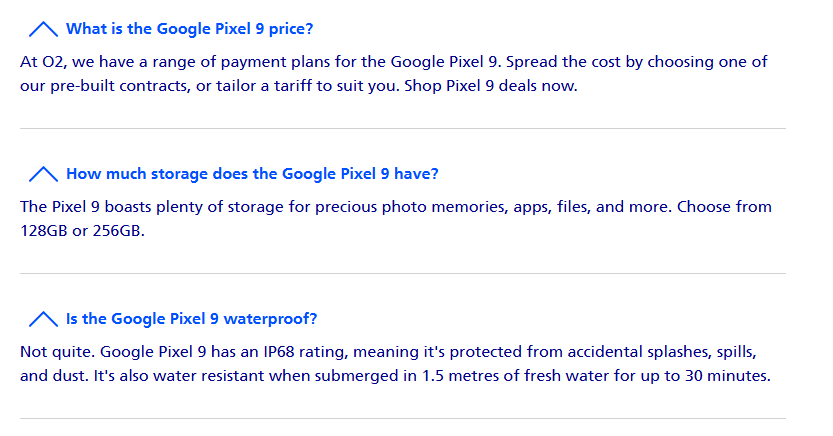The image size is (833, 436).
Task: Toggle "How much storage does the Google Pixel 9 have?"
Action: pyautogui.click(x=252, y=174)
